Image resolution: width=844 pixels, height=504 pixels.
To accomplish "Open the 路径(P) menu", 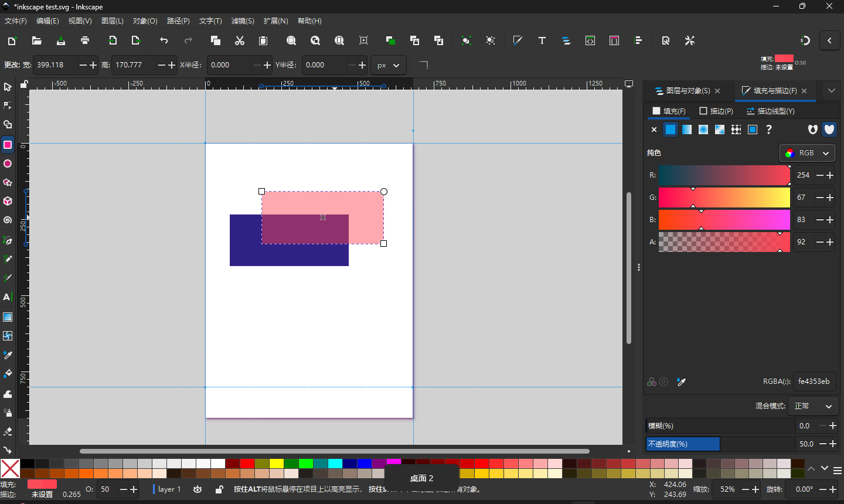I will 178,21.
